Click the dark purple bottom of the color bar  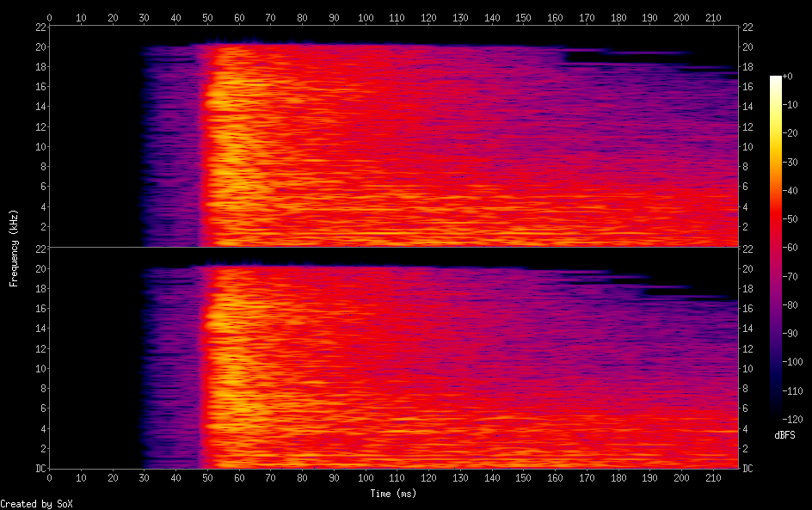pos(776,416)
